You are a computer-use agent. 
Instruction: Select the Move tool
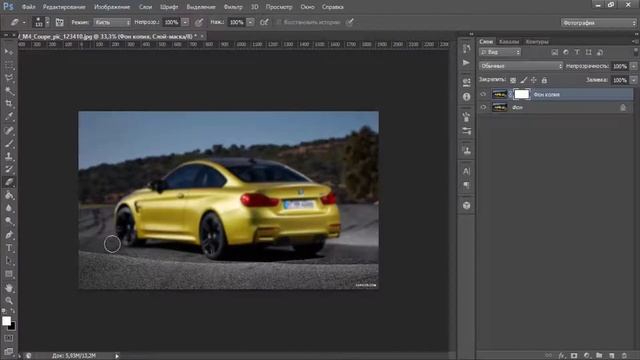[9, 52]
